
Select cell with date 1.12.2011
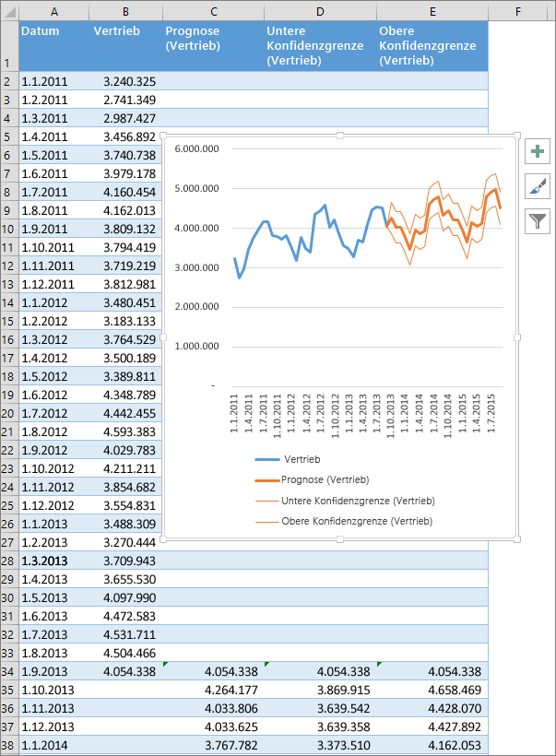tap(54, 285)
